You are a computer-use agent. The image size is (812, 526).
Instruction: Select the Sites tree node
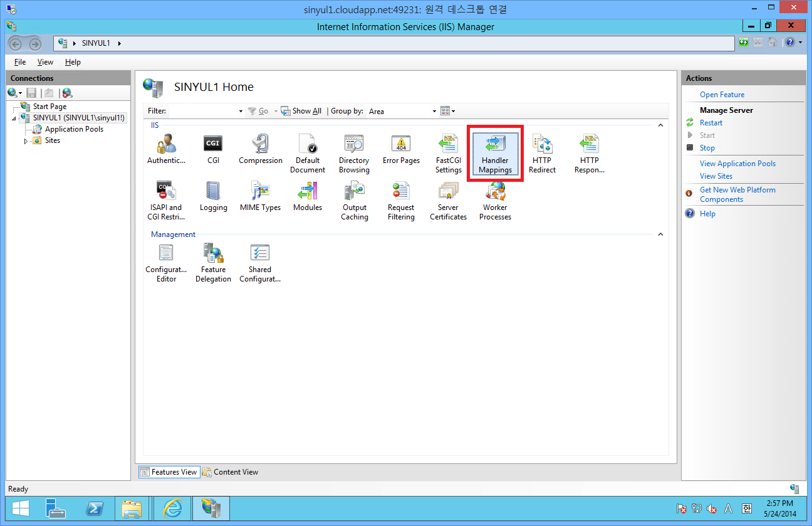[x=53, y=140]
